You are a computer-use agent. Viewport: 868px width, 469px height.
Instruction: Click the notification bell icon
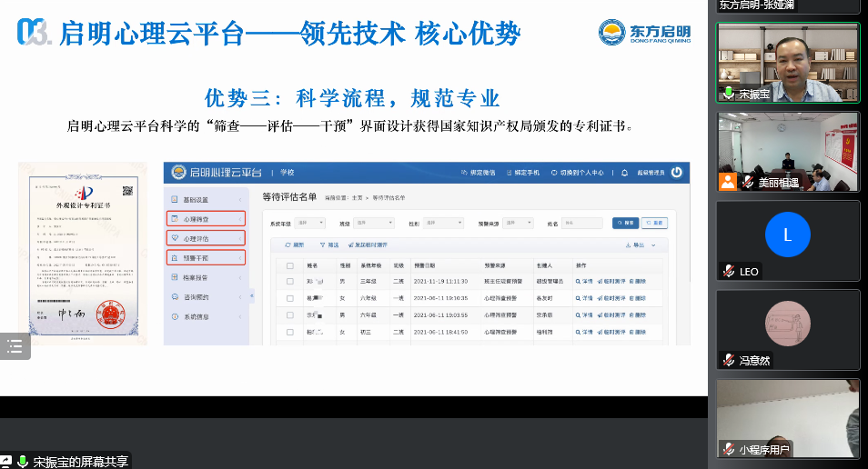(624, 172)
